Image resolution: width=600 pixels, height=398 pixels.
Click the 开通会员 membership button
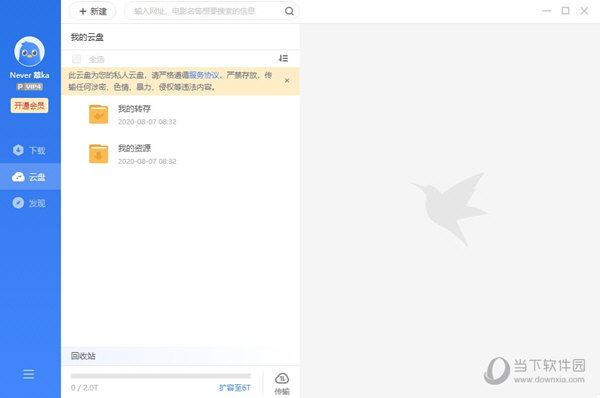click(x=29, y=106)
